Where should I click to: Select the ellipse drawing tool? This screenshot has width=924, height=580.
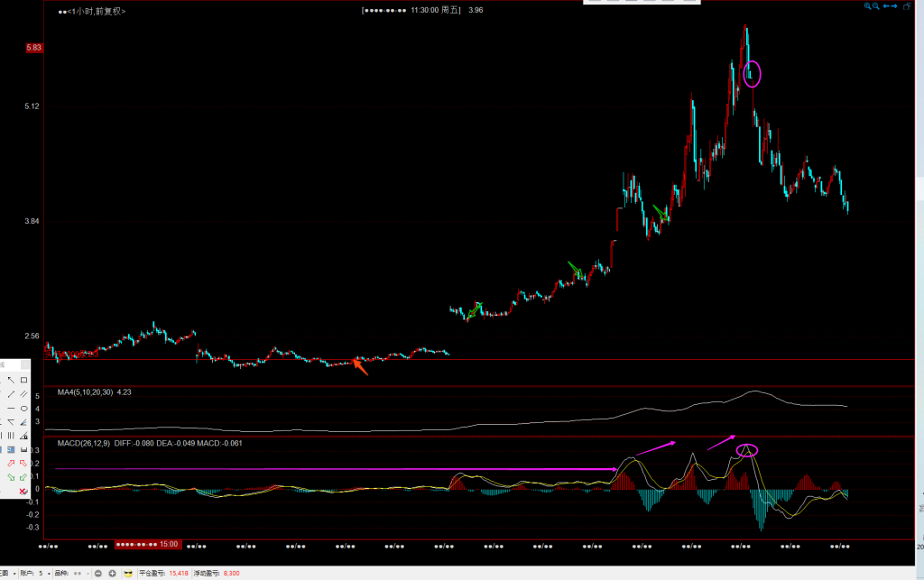tap(23, 408)
